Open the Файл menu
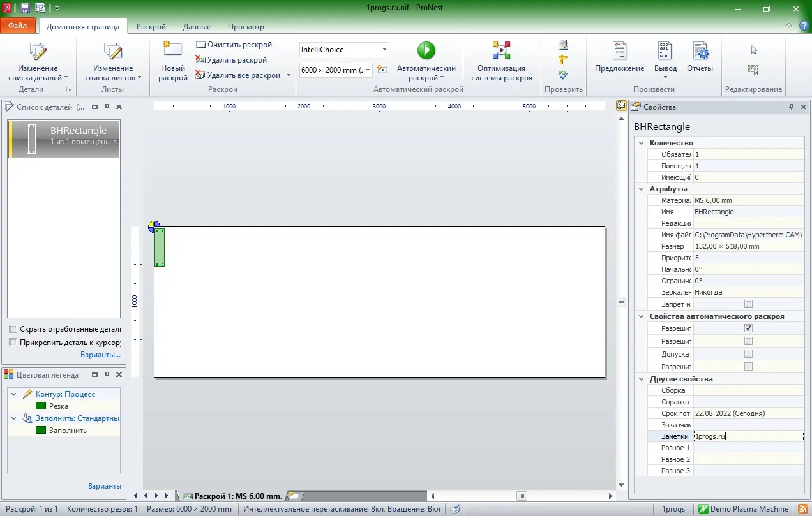 coord(18,26)
